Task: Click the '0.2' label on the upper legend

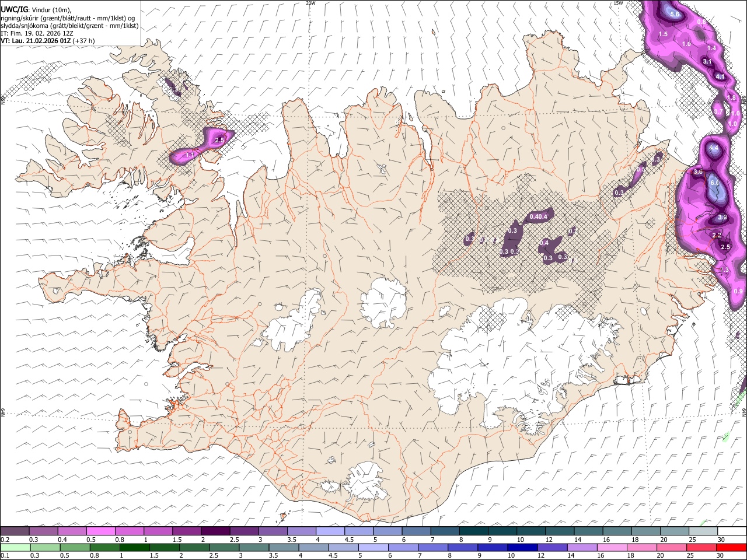Action: [x=5, y=540]
